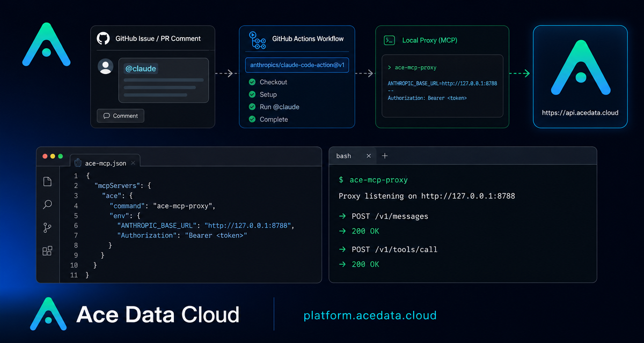
Task: Click the "ace" key on line 3
Action: point(111,196)
